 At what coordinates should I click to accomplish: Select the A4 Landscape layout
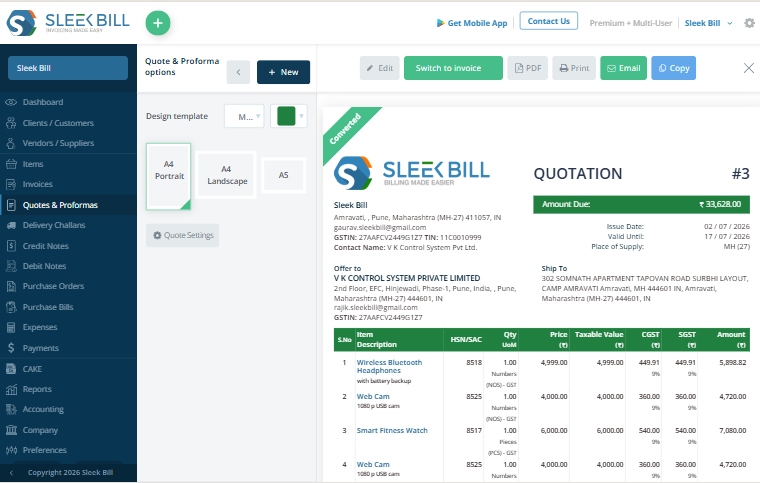point(227,175)
